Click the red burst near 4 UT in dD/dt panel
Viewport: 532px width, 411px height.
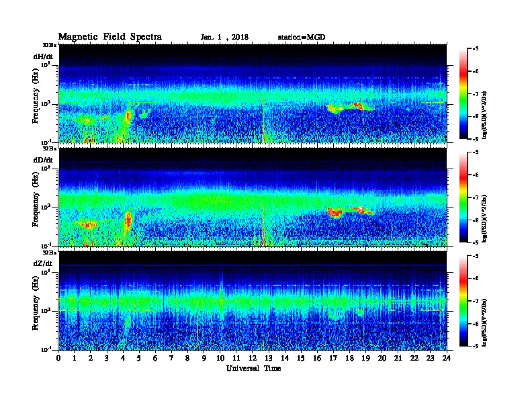(128, 220)
